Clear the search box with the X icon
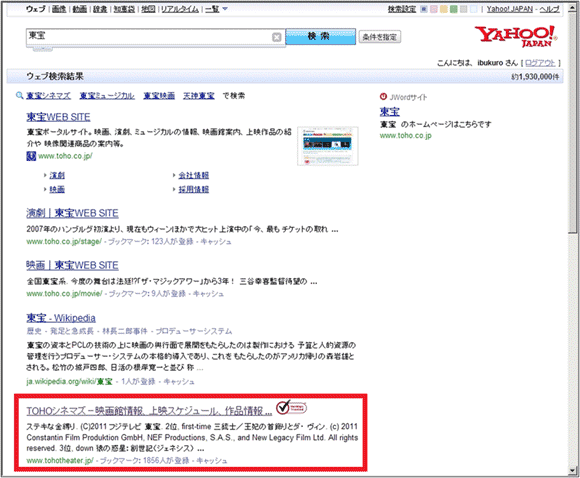This screenshot has width=580, height=478. pyautogui.click(x=276, y=37)
